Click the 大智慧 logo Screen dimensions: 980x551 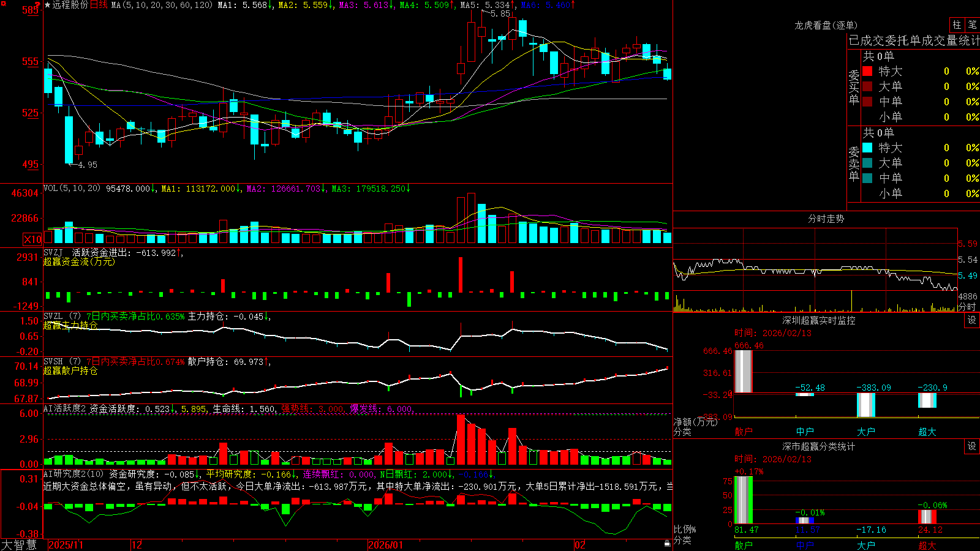click(x=19, y=545)
